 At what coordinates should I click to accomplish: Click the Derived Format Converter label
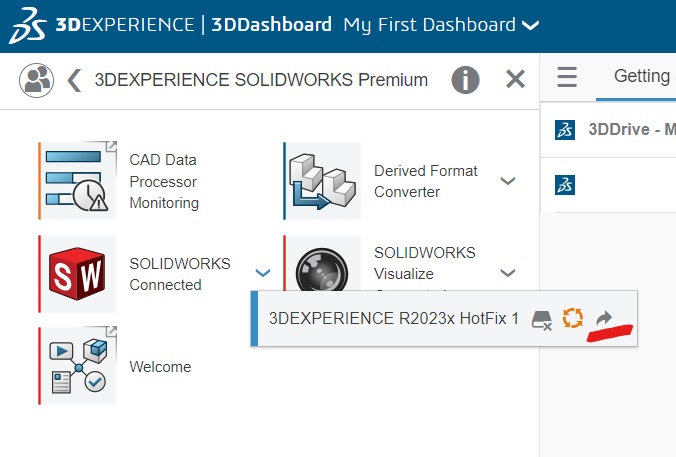click(x=426, y=181)
